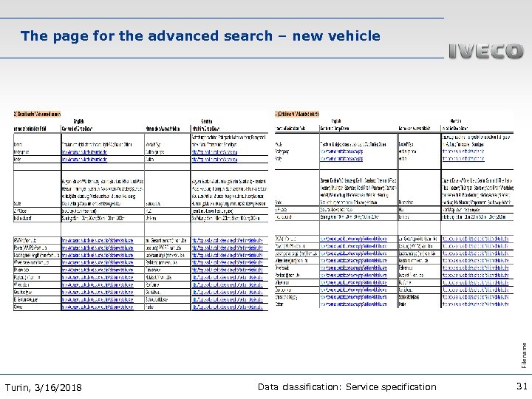This screenshot has width=532, height=399.
Task: Select the left spreadsheet table image
Action: tap(140, 211)
